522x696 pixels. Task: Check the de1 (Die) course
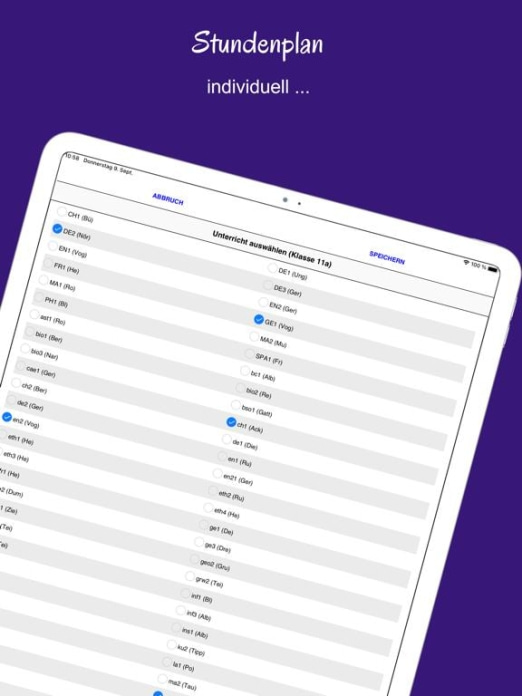pos(226,439)
